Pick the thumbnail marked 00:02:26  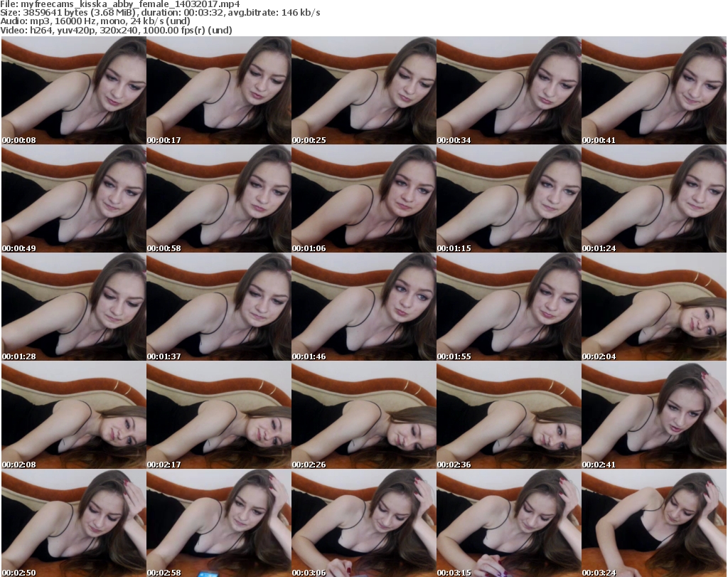coord(363,415)
